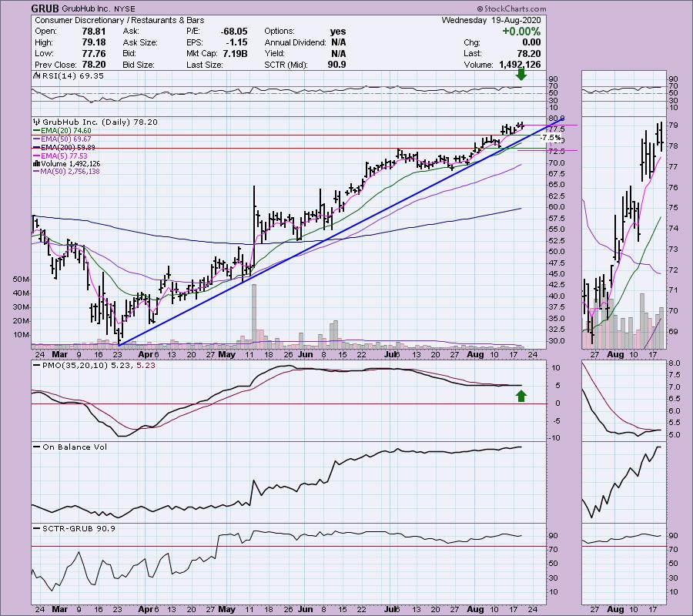Select the Chg value 0.00

[531, 42]
